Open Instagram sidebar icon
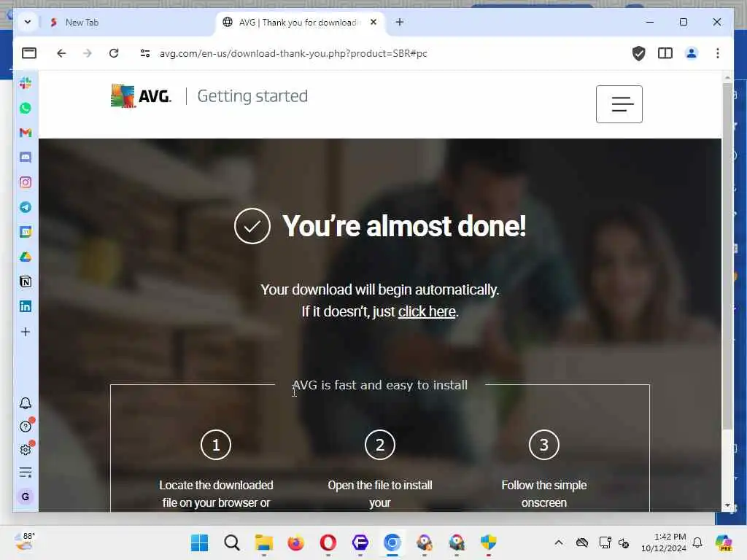 [26, 182]
